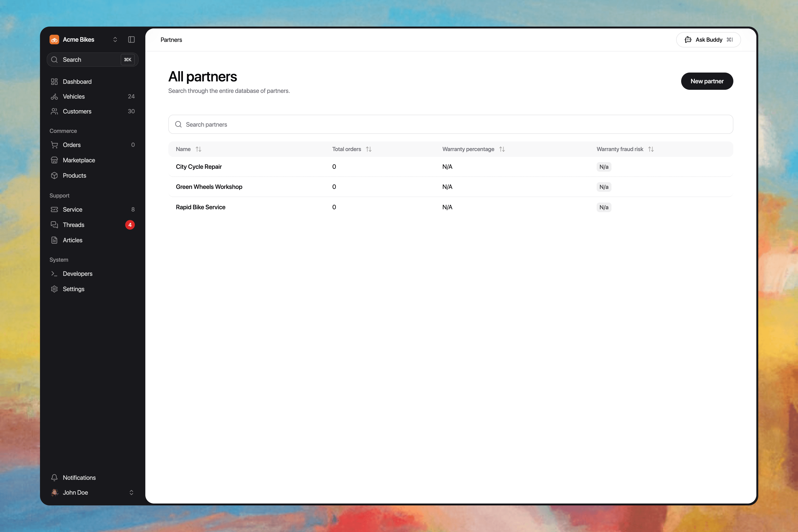Toggle the sidebar collapse panel icon

[131, 39]
